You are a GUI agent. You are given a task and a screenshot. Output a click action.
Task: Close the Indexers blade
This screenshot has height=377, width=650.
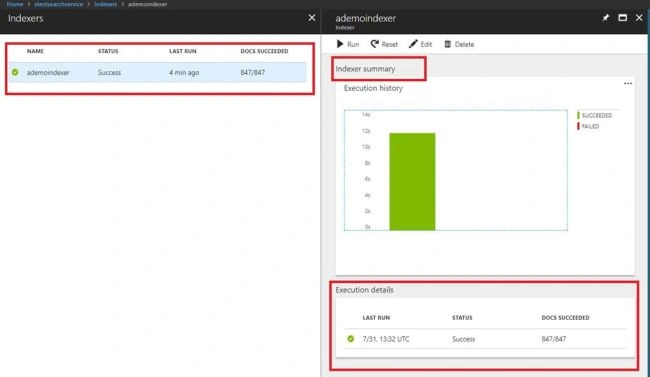point(312,18)
